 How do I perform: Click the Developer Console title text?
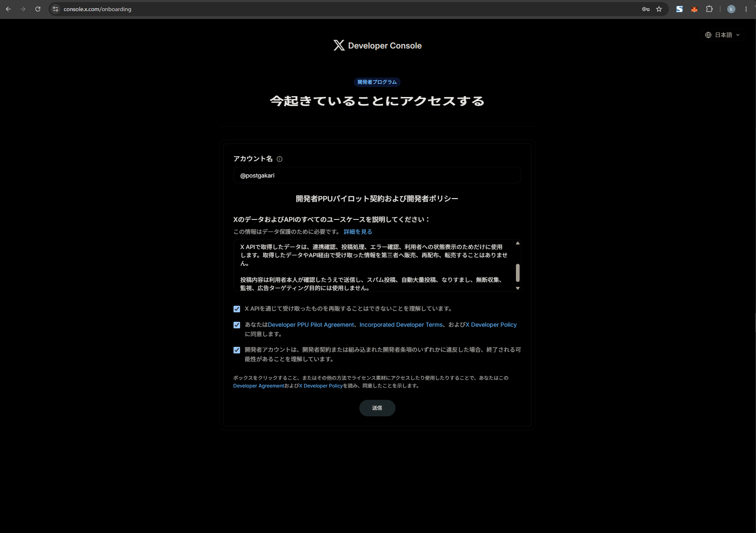click(385, 46)
